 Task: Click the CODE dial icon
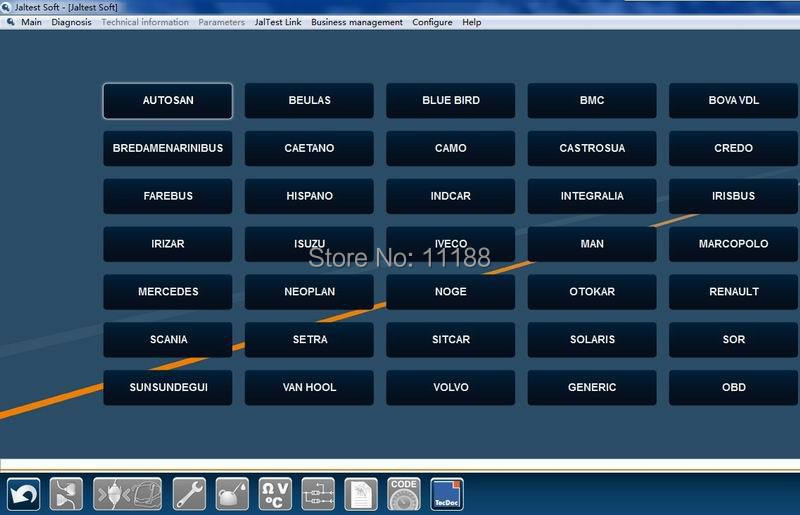[404, 494]
